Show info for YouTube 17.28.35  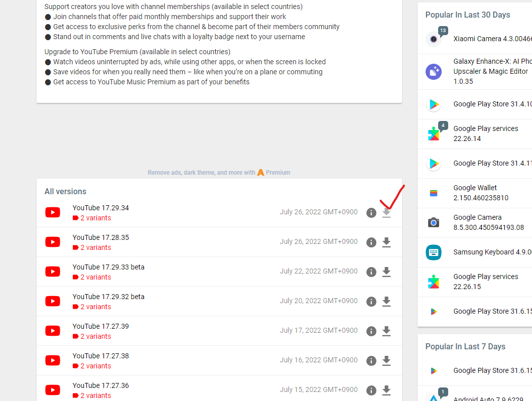coord(371,242)
